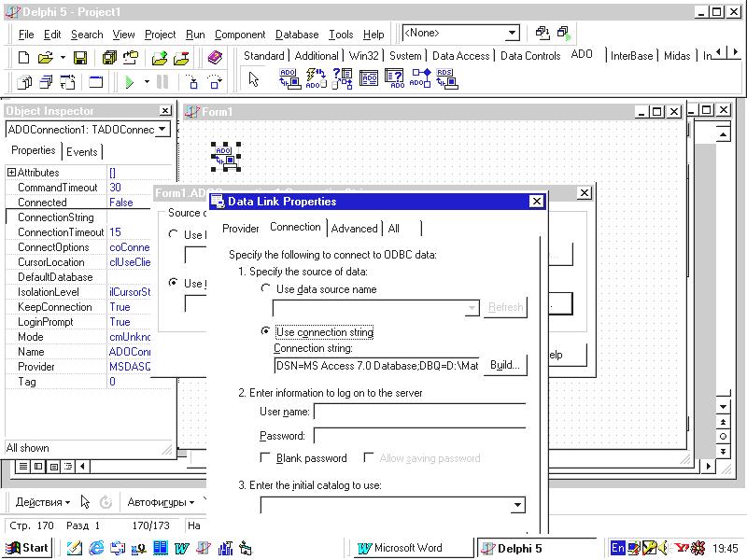Screen dimensions: 747x560
Task: Select 'Use connection string' radio button
Action: pos(265,331)
